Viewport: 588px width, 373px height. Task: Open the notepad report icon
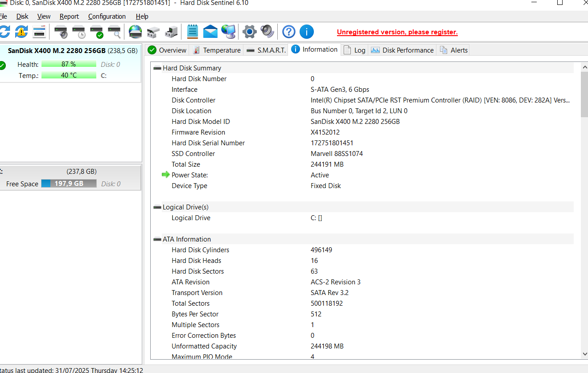192,32
